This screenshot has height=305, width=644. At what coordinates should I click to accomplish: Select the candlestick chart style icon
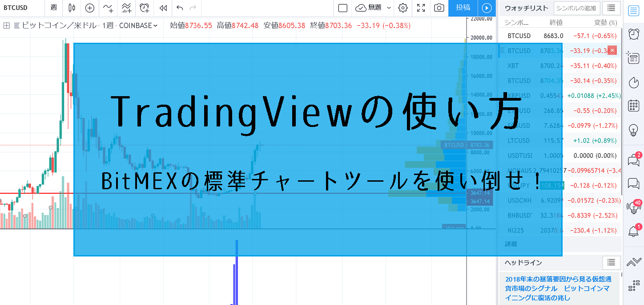pos(72,8)
